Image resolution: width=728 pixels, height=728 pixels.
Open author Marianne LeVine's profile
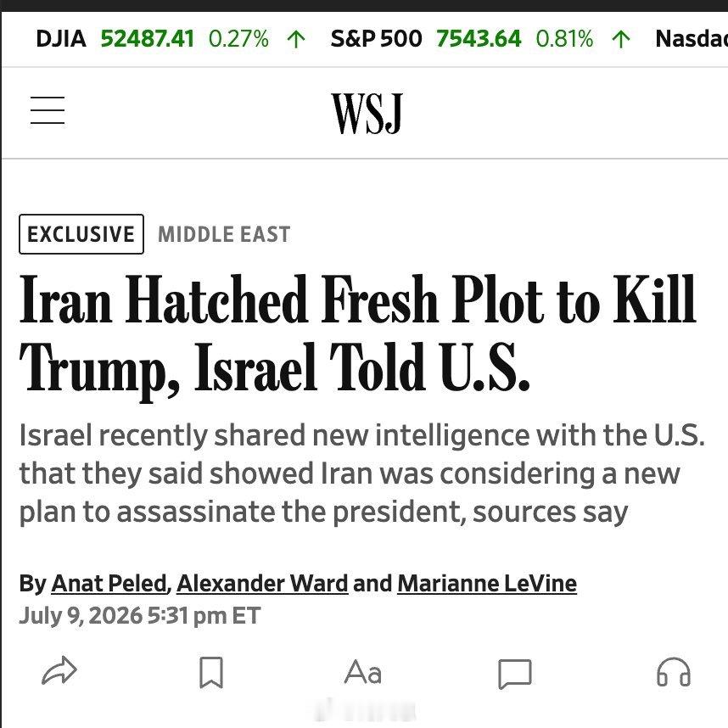click(487, 583)
